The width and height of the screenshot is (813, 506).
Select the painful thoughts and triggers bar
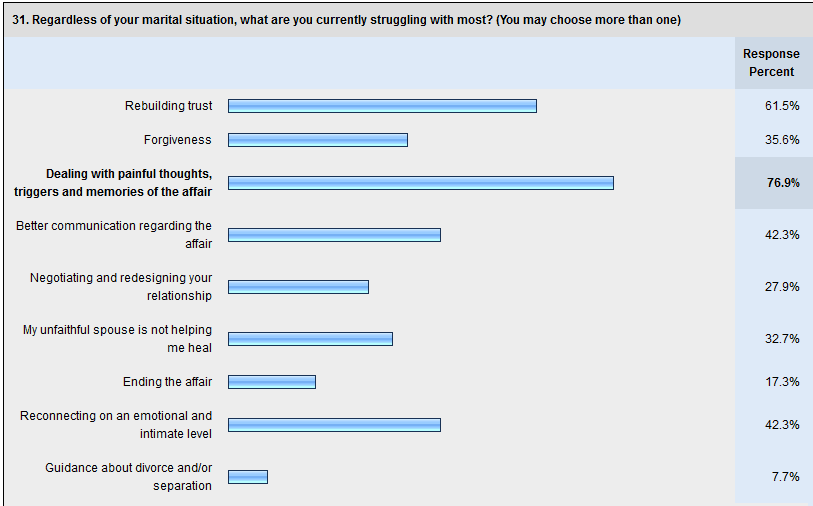pyautogui.click(x=421, y=183)
